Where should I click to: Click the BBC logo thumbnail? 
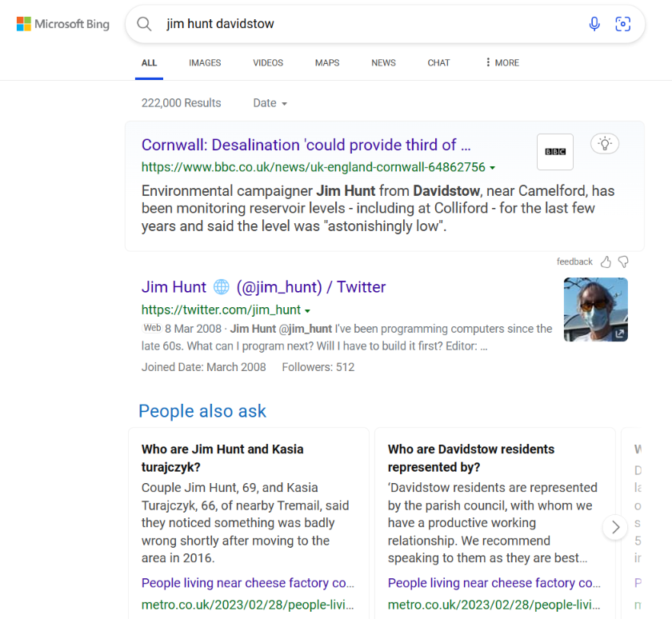point(555,152)
